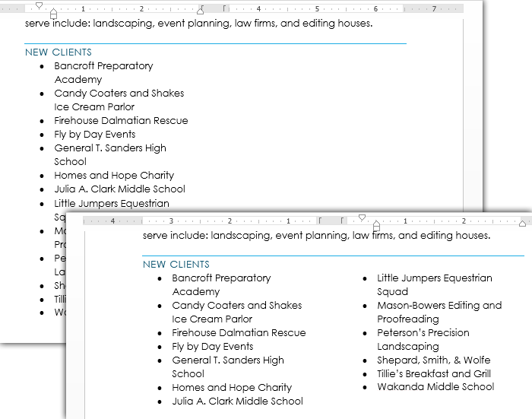Click 'Ice Cream Parlor' in the single-column document

click(94, 107)
